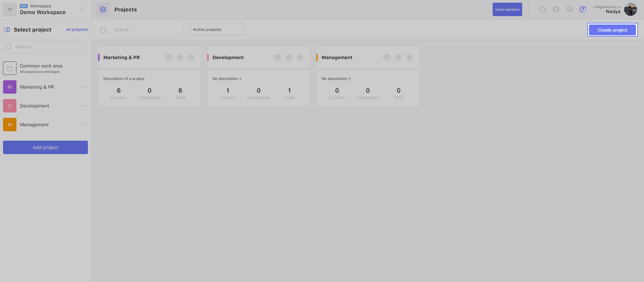Click the all projects link

(77, 30)
